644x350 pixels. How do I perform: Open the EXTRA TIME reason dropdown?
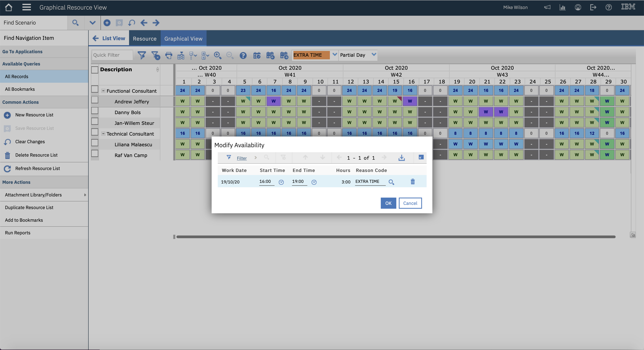pyautogui.click(x=334, y=55)
